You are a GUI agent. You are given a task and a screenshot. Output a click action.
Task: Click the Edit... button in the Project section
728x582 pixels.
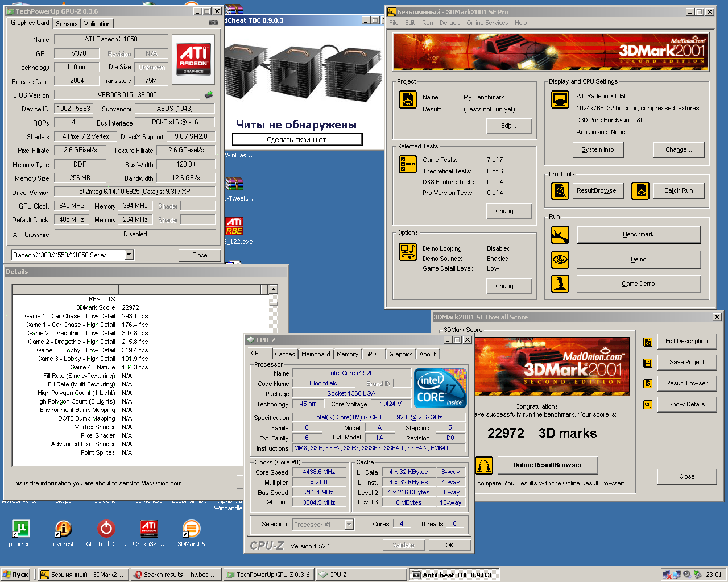tap(509, 126)
